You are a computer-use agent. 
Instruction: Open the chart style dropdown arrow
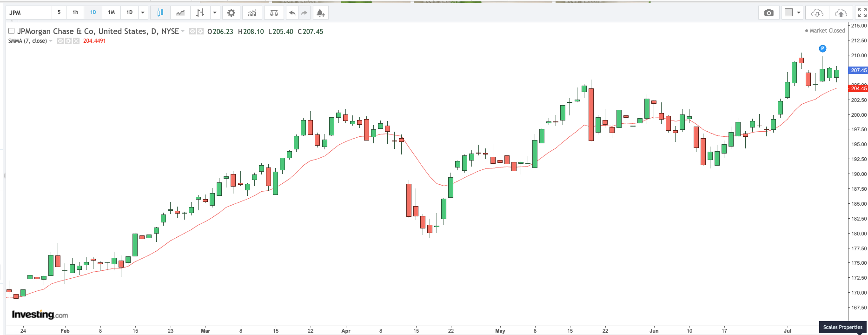(x=215, y=13)
